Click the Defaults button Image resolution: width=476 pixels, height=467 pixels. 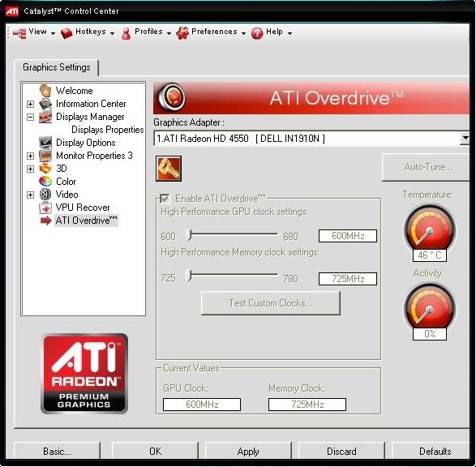coord(435,451)
